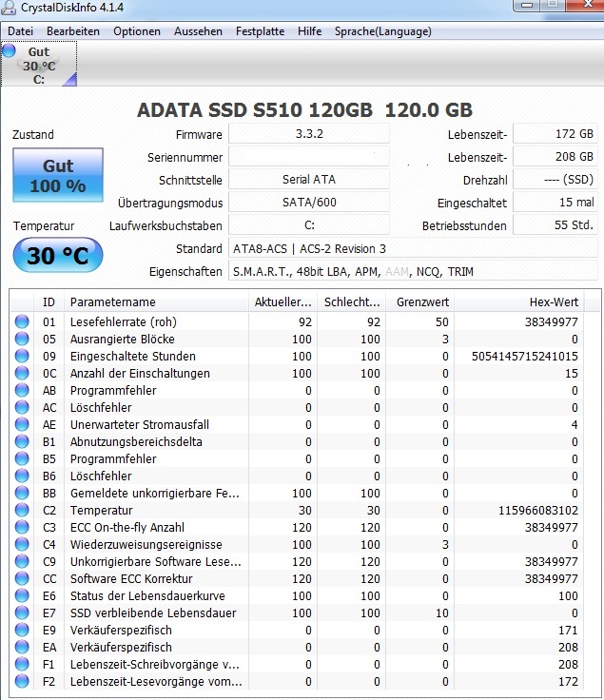Click the drive title ADATA SSD S510 120GB

point(255,110)
